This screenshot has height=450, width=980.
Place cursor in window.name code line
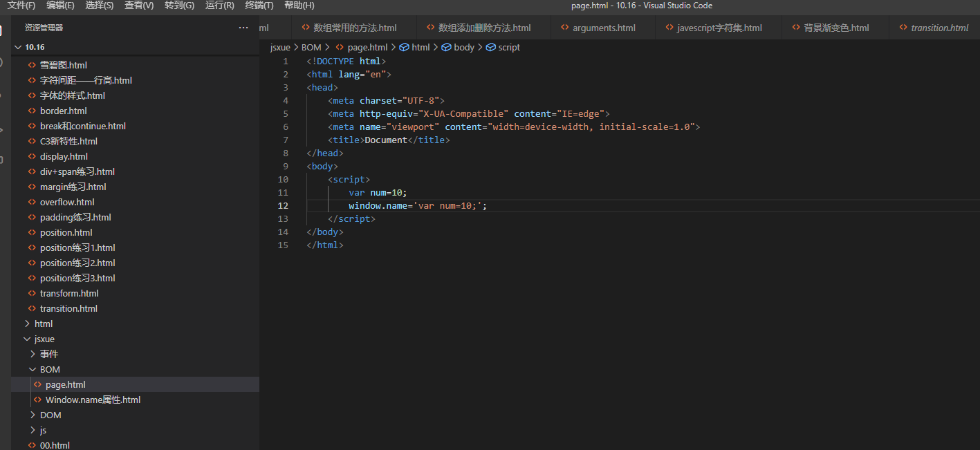coord(418,205)
